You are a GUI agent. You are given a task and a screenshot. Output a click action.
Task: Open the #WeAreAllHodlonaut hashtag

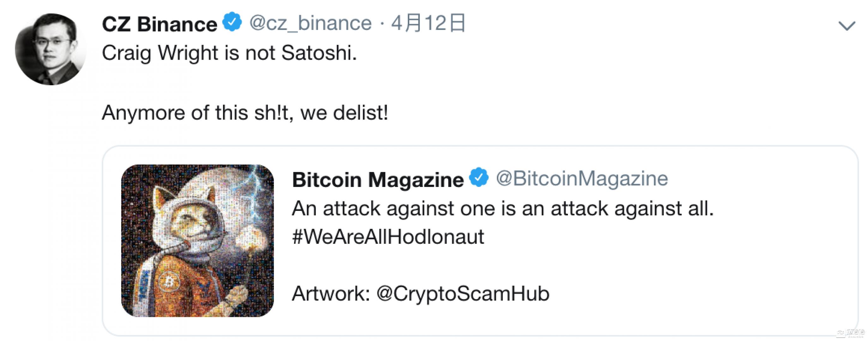(388, 236)
